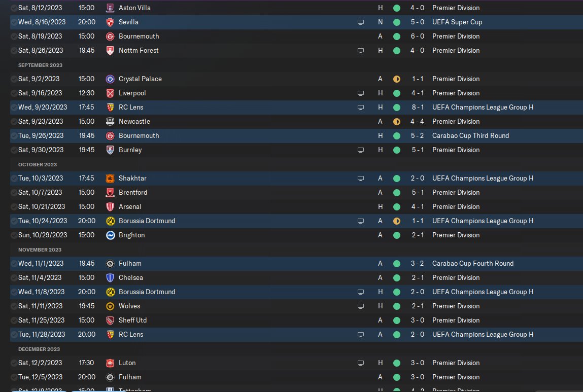583x392 pixels.
Task: Click the TV icon on the Wolves fixture
Action: click(x=361, y=306)
